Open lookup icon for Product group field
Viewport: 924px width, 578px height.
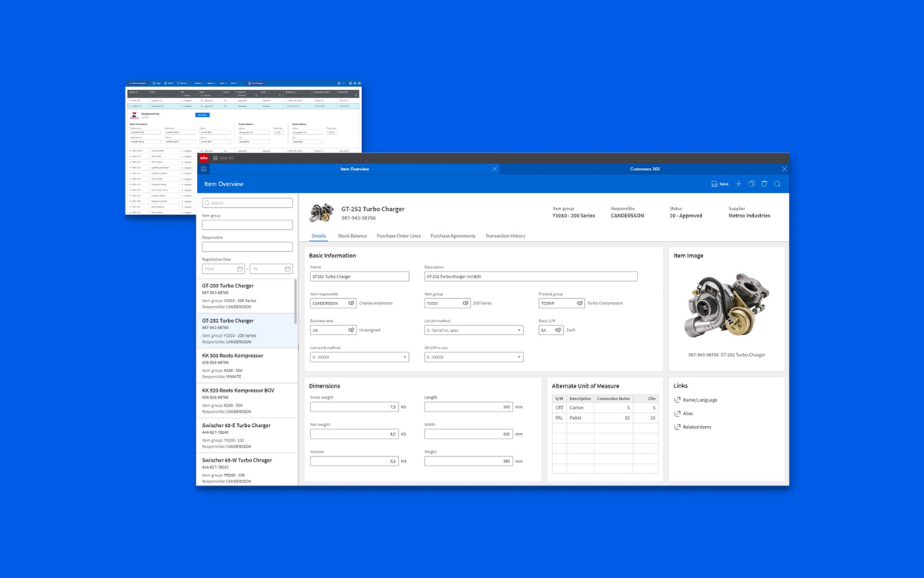click(579, 304)
